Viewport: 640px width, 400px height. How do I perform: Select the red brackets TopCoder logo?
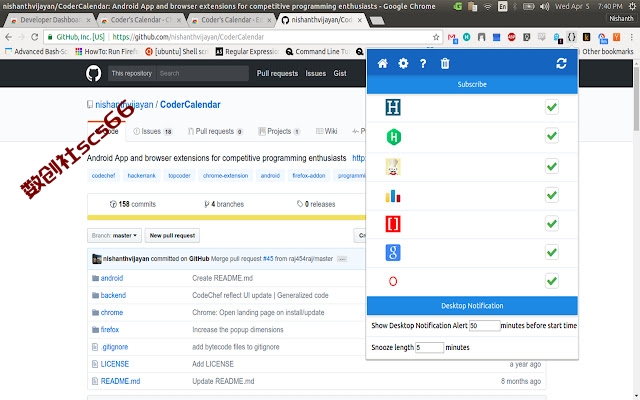coord(393,224)
